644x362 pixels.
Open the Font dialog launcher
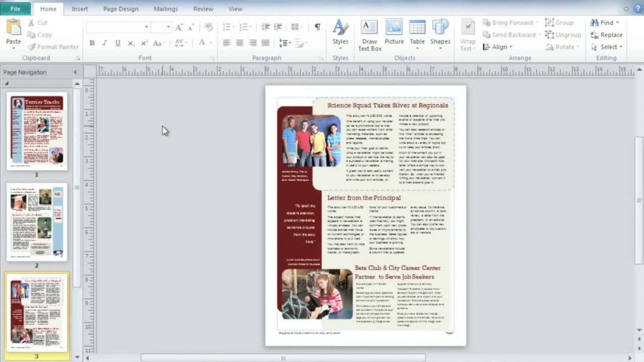(x=212, y=58)
